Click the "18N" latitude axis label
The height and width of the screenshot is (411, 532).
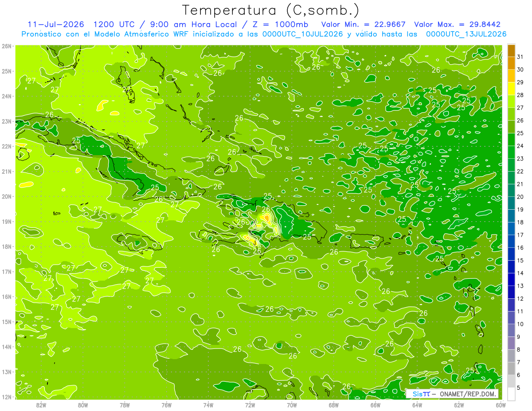[7, 247]
